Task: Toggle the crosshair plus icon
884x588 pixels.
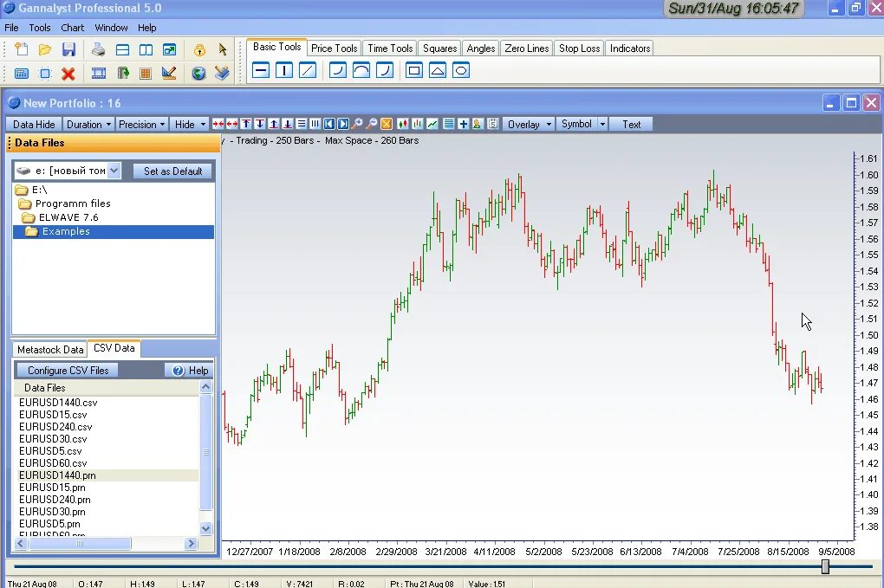Action: coord(463,124)
